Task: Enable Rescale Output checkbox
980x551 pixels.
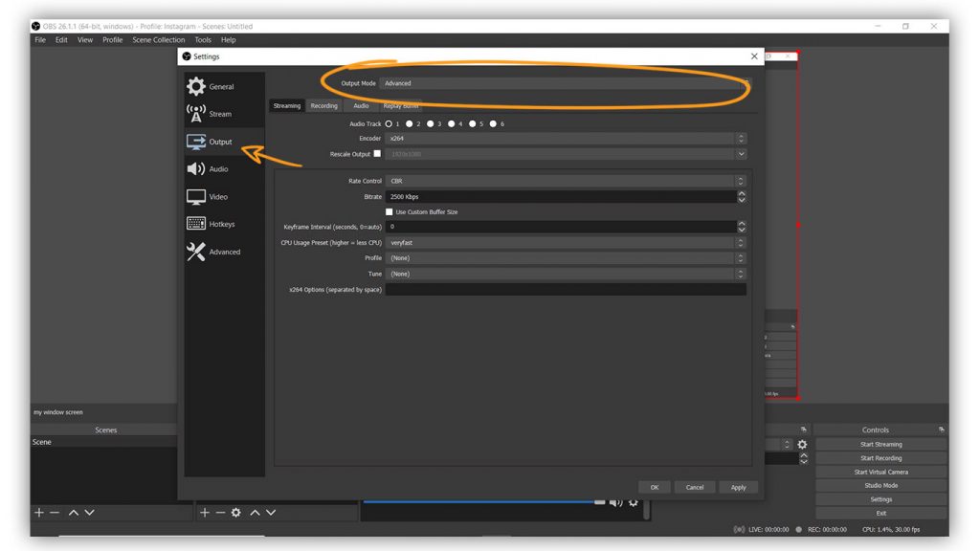Action: pyautogui.click(x=377, y=154)
